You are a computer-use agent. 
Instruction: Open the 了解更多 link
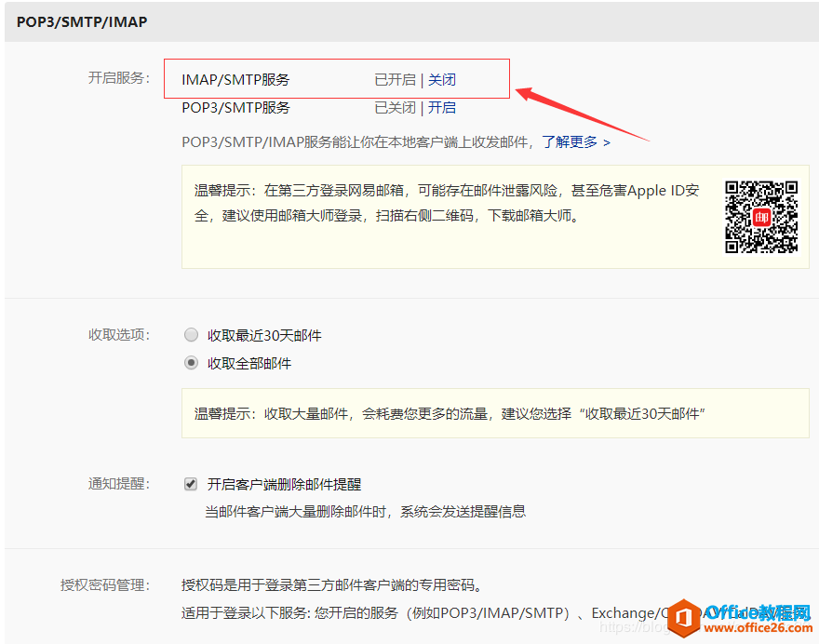(576, 142)
